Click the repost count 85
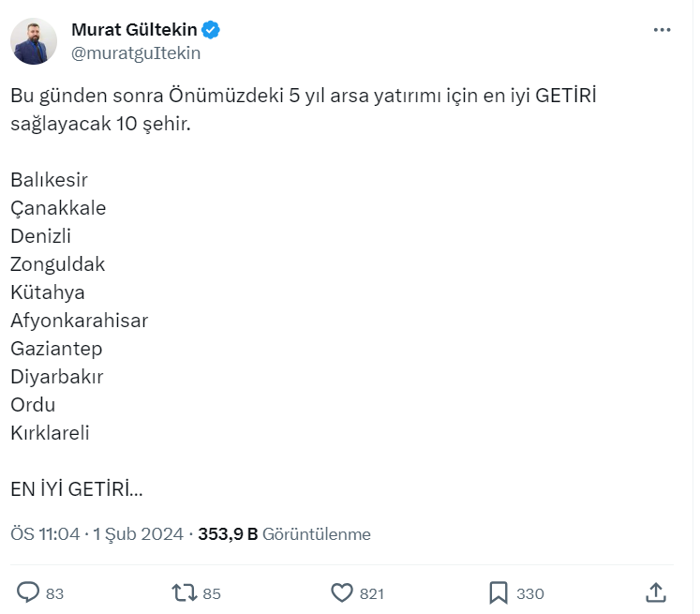This screenshot has height=614, width=700. pyautogui.click(x=212, y=593)
